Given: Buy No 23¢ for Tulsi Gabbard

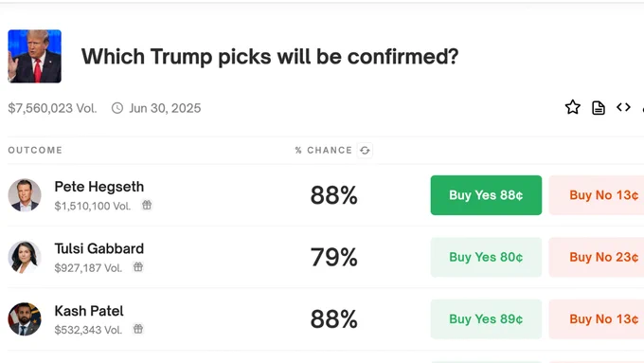Looking at the screenshot, I should 597,258.
